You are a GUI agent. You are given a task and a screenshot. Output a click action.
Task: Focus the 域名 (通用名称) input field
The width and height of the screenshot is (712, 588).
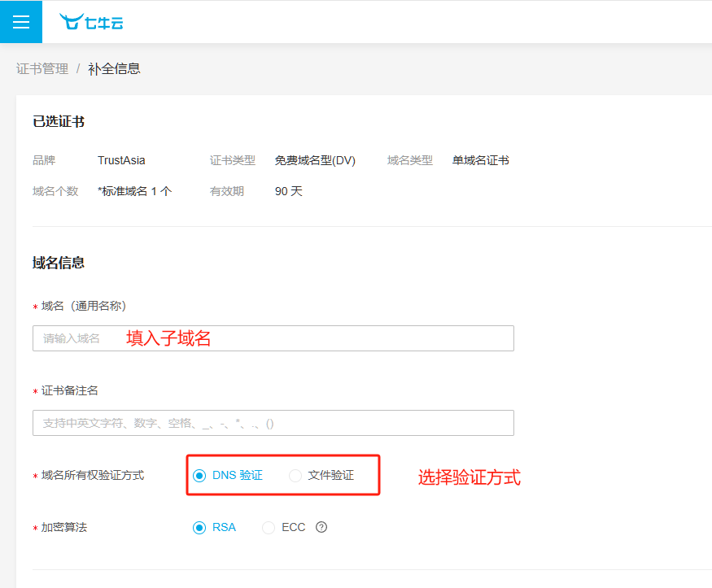pyautogui.click(x=273, y=338)
